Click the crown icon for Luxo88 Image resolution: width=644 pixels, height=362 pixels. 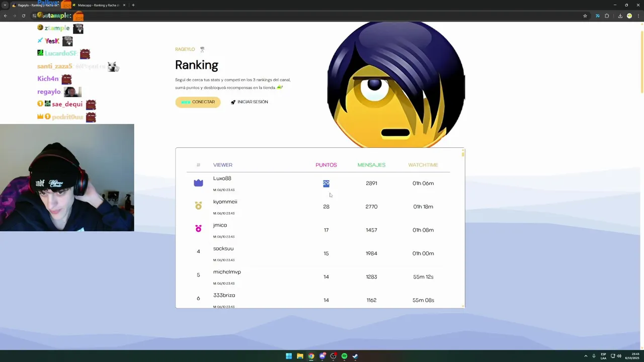(x=198, y=183)
